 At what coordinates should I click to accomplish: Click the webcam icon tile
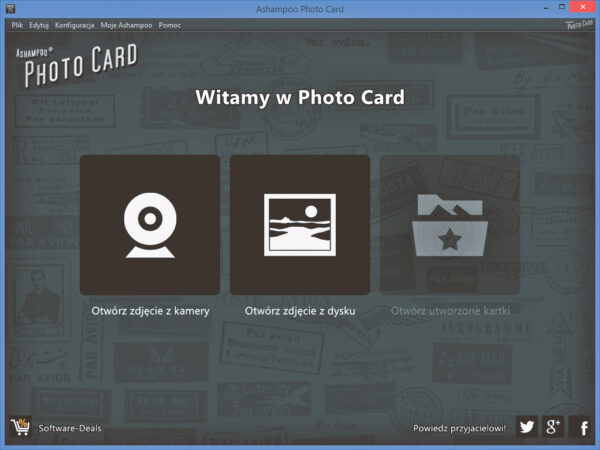click(150, 225)
